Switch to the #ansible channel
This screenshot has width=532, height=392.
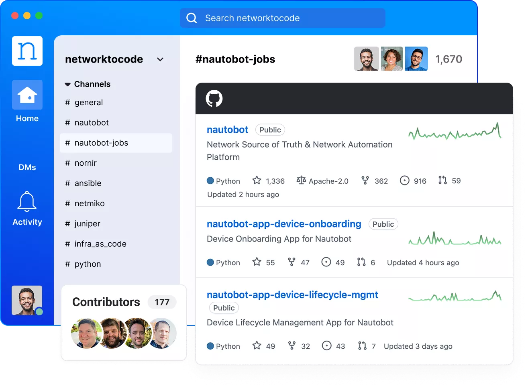(x=88, y=183)
